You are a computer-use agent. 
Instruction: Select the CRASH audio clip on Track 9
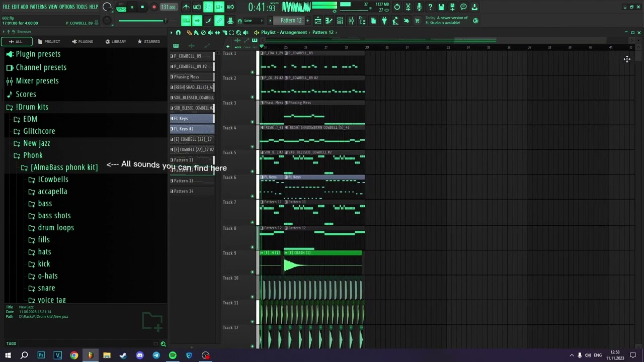point(323,262)
